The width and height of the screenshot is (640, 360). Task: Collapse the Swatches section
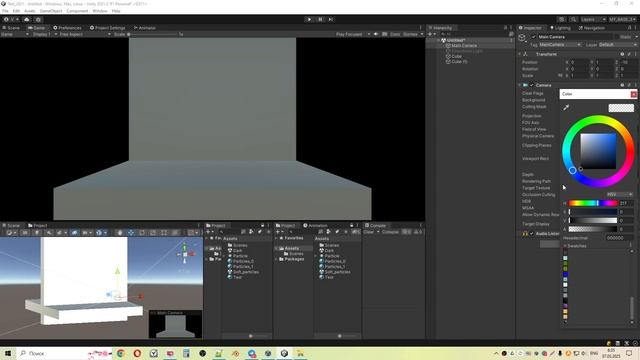[565, 246]
